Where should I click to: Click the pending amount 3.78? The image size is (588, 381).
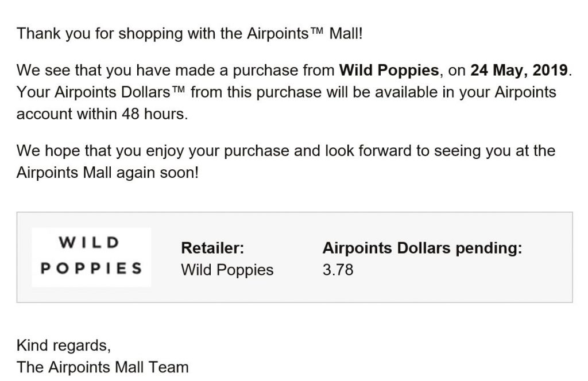tap(338, 270)
